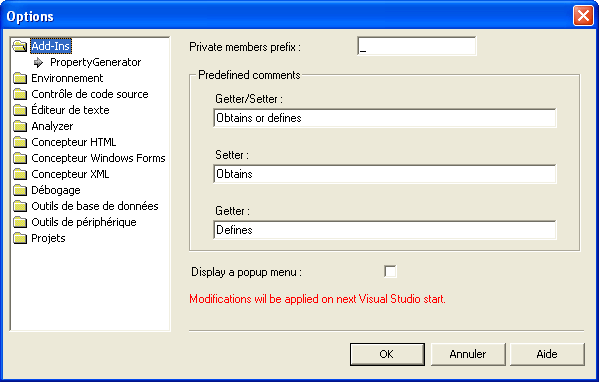Click into the Getter/Setter comment field
599x382 pixels.
(x=385, y=118)
